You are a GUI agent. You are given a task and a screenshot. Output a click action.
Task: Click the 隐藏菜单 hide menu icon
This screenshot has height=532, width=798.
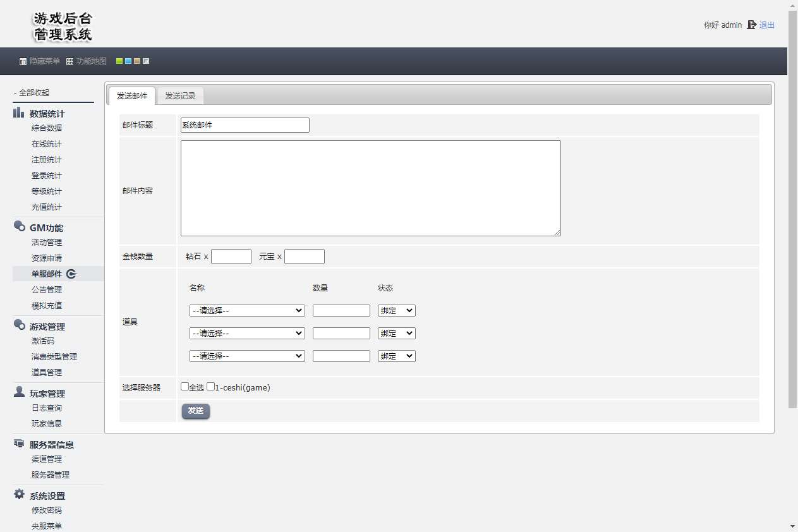click(23, 61)
